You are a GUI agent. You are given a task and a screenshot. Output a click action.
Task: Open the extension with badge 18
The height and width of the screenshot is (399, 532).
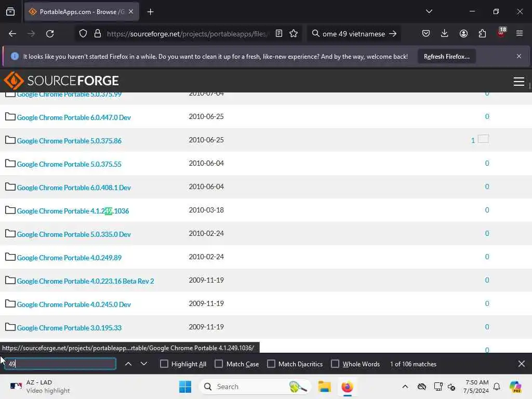501,33
